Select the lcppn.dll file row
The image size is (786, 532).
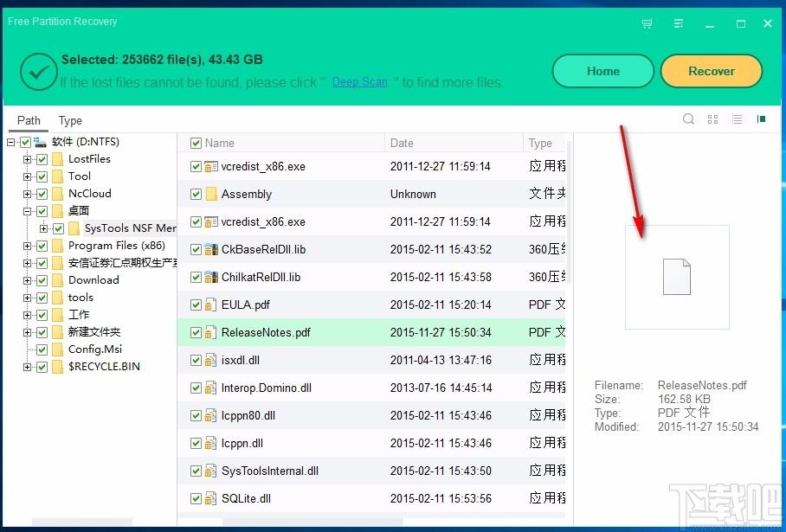tap(371, 443)
